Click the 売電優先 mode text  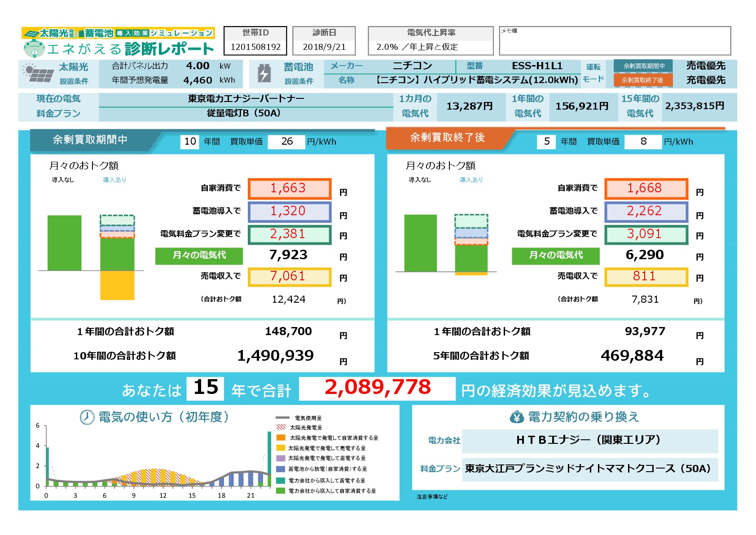tap(706, 66)
